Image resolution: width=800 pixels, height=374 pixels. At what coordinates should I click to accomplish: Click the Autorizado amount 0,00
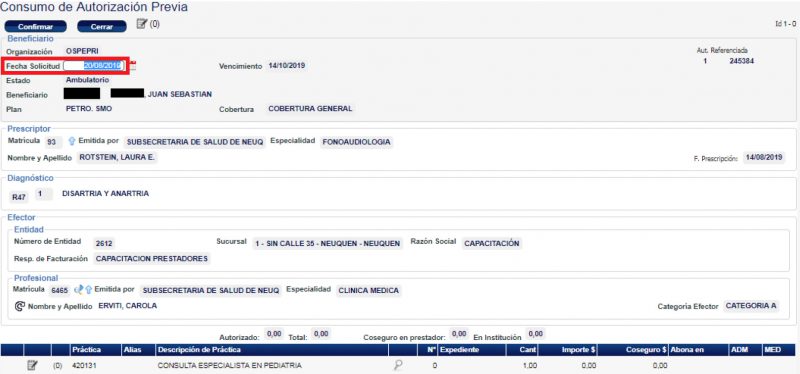[x=274, y=334]
